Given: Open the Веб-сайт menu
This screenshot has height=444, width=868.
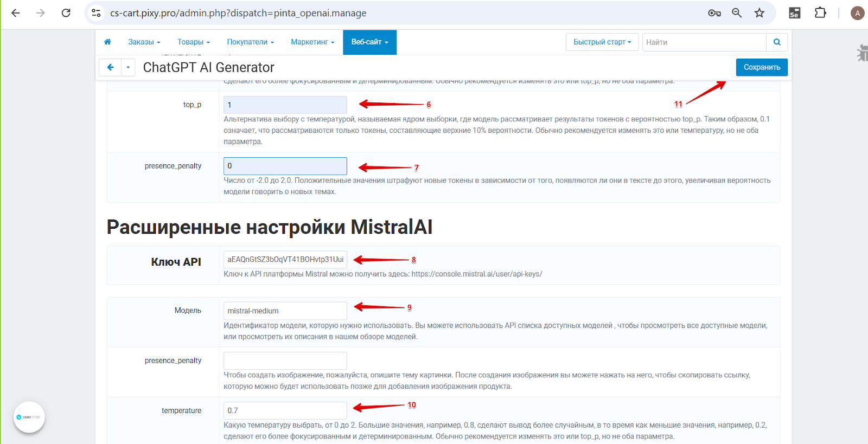Looking at the screenshot, I should 369,42.
